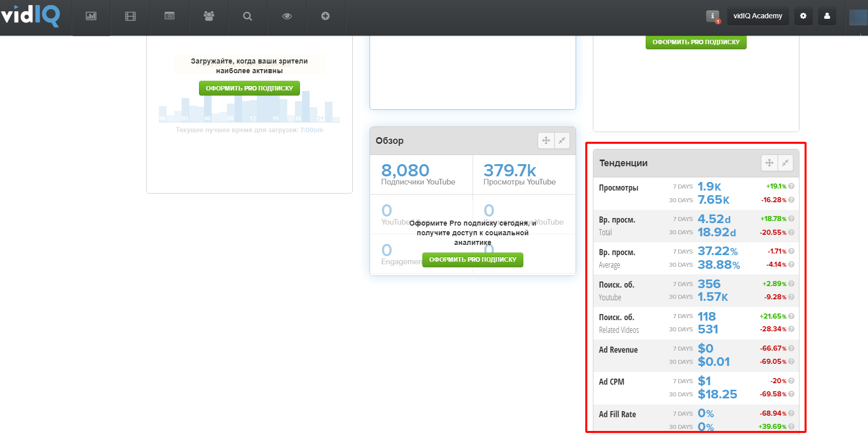The image size is (868, 435).
Task: Open the competitors group icon
Action: click(209, 16)
